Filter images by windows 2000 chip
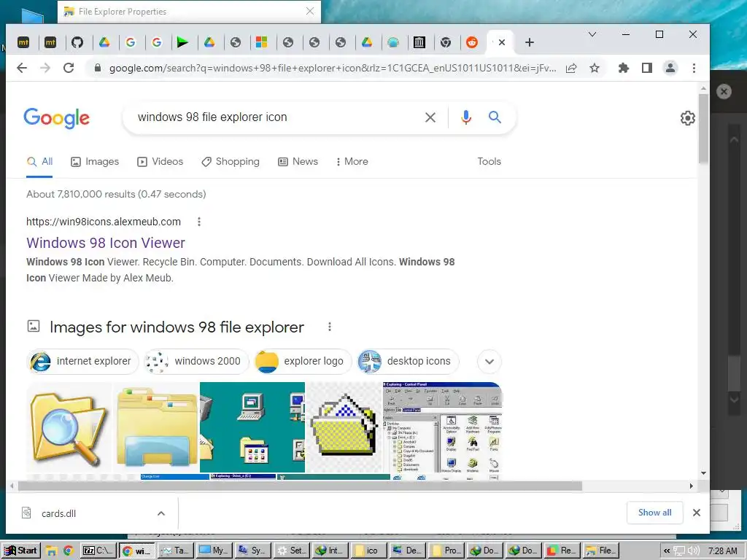 [x=196, y=361]
